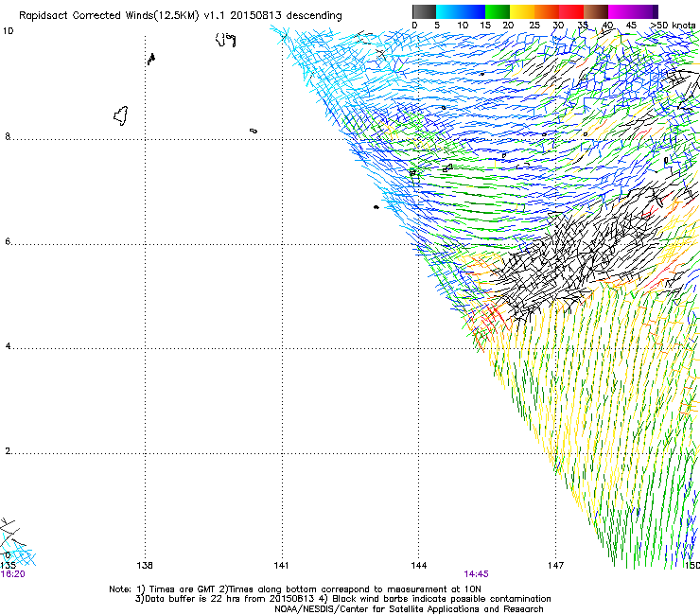
Task: Click the note 'Times are GMT'
Action: pyautogui.click(x=183, y=589)
